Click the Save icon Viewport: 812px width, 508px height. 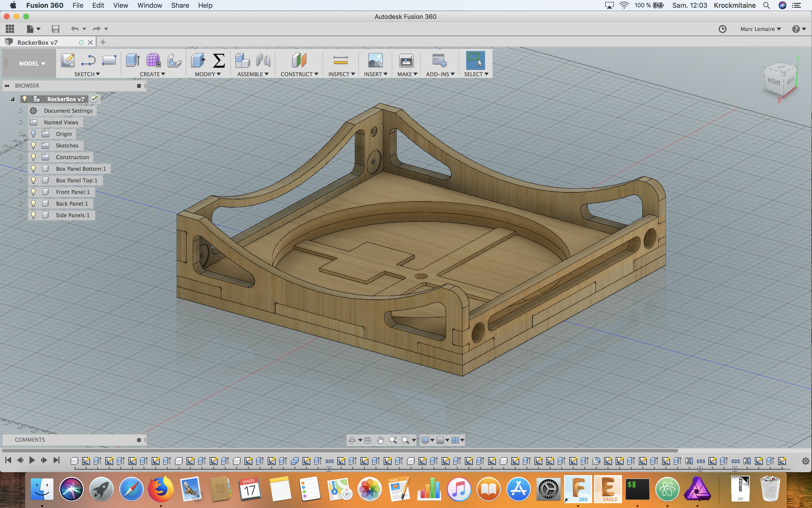pos(55,29)
